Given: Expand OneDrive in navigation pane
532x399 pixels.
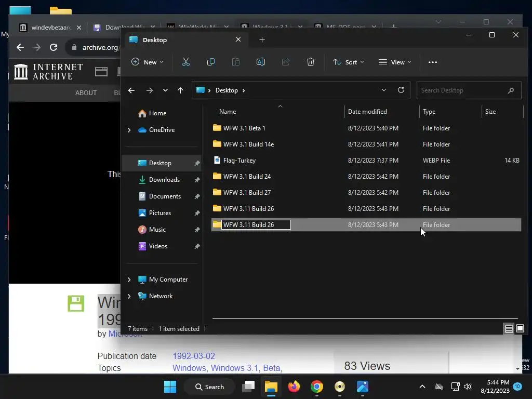Looking at the screenshot, I should [x=129, y=130].
